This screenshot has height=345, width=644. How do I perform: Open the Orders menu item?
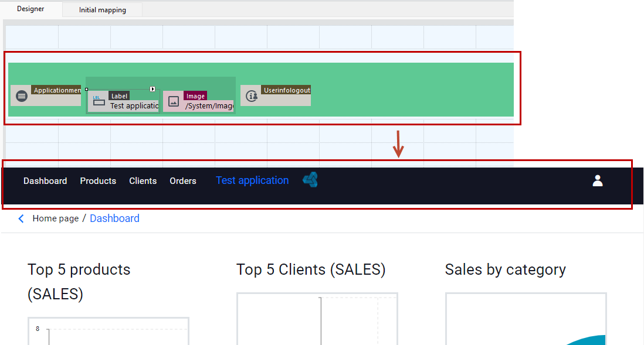point(183,181)
